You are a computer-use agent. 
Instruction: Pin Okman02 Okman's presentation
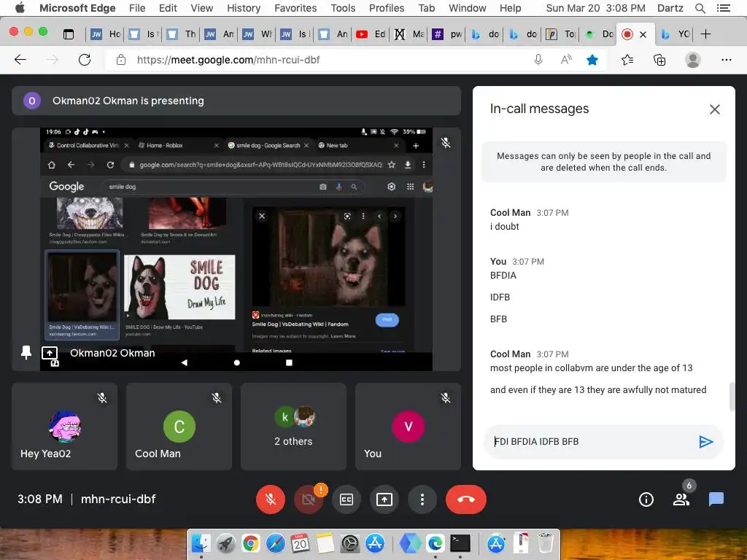(26, 353)
